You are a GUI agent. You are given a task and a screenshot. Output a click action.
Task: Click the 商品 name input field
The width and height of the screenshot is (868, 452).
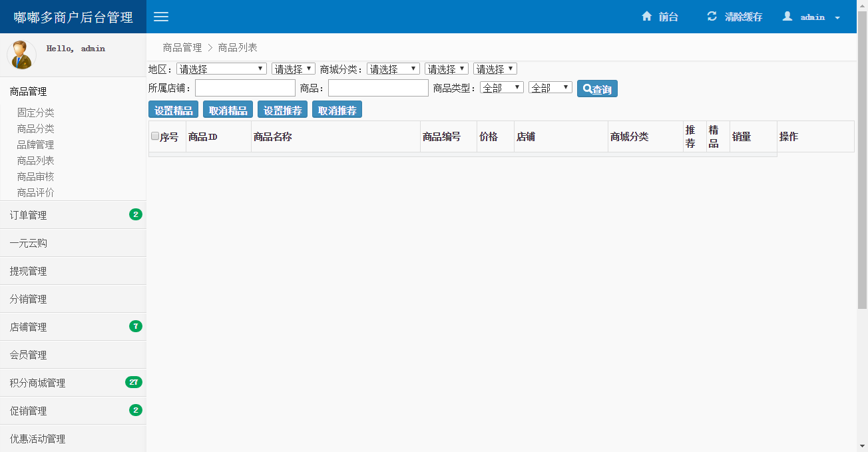pyautogui.click(x=378, y=88)
